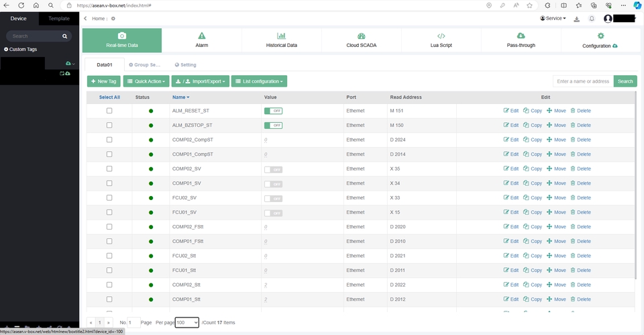This screenshot has width=644, height=335.
Task: Click the notification bell icon
Action: [592, 19]
